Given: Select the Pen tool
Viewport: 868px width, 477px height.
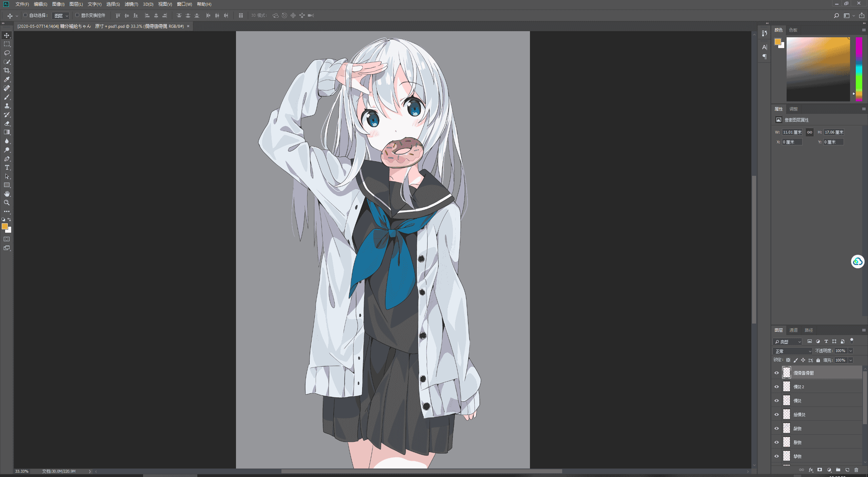Looking at the screenshot, I should pyautogui.click(x=7, y=159).
